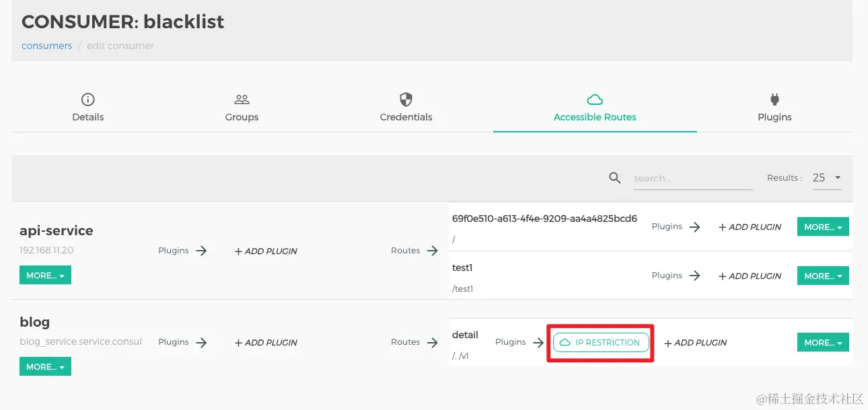The width and height of the screenshot is (868, 410).
Task: Click the api-service service name
Action: pos(57,231)
